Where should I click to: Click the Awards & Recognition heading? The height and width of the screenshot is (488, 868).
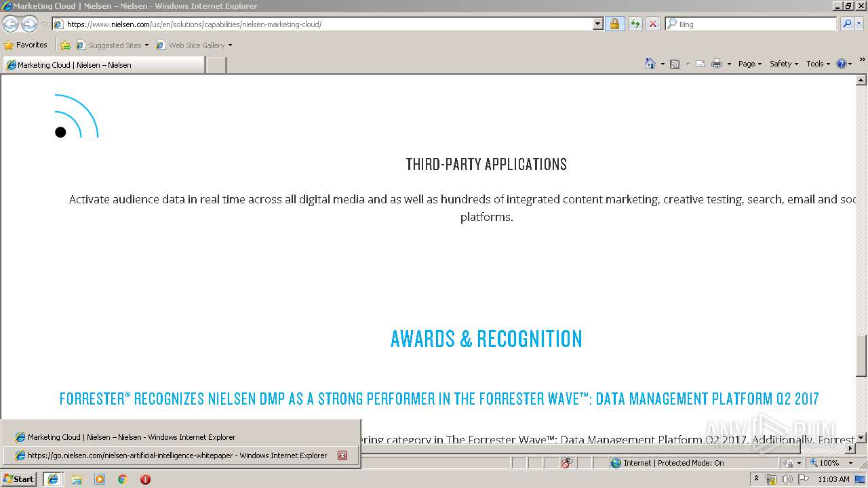486,339
